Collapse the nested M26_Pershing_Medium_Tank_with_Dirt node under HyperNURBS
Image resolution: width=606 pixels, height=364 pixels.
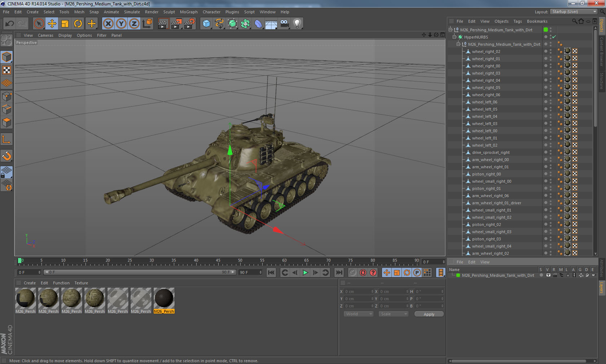458,44
